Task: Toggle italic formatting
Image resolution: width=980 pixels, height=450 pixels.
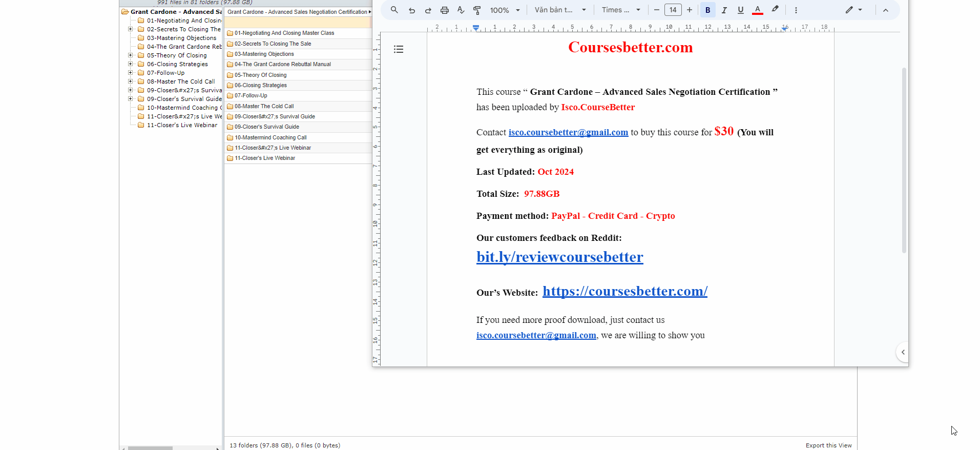Action: coord(724,10)
